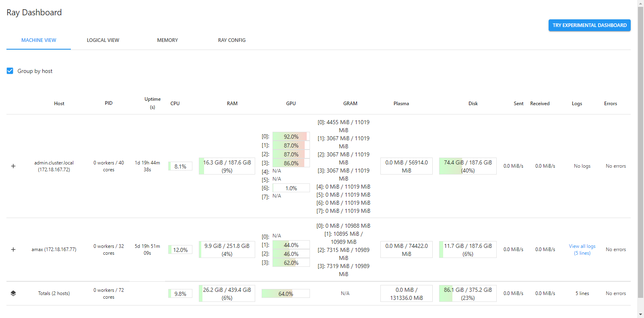Select the Machine View tab
The image size is (644, 318).
[39, 40]
